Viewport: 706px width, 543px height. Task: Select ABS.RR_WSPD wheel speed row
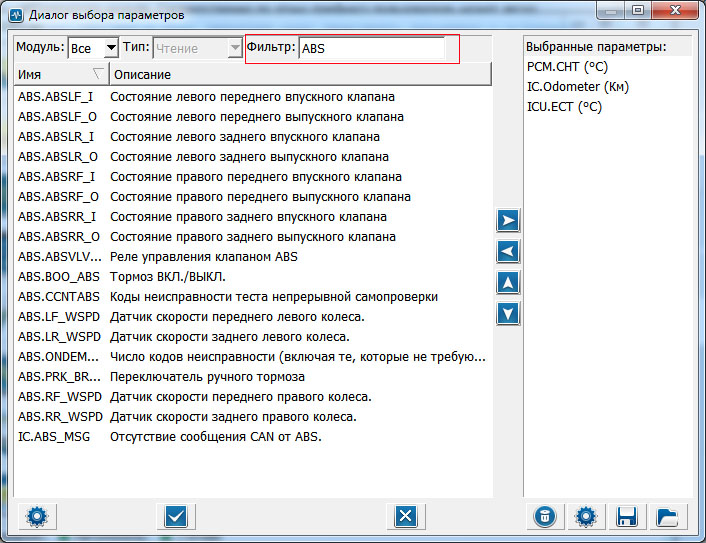coord(252,416)
